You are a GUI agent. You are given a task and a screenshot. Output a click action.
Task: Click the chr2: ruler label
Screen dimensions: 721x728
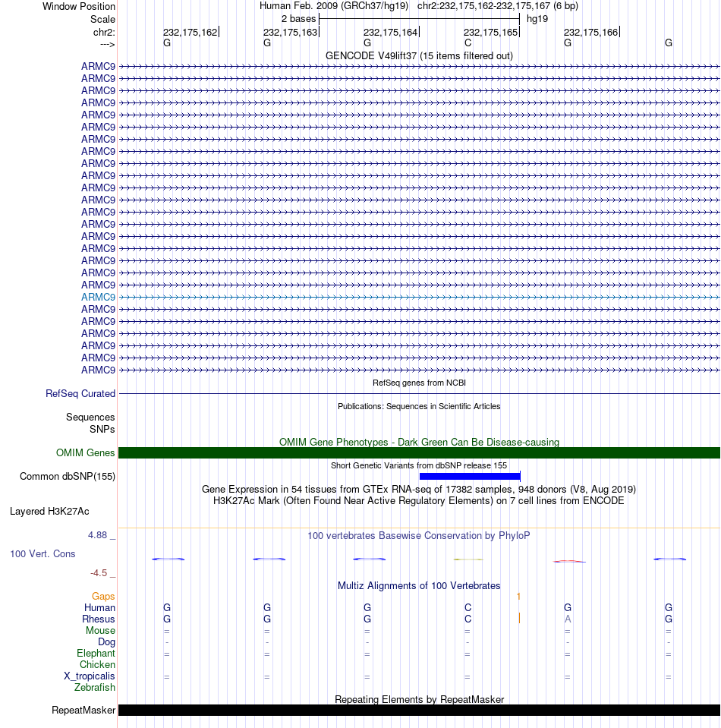point(104,32)
